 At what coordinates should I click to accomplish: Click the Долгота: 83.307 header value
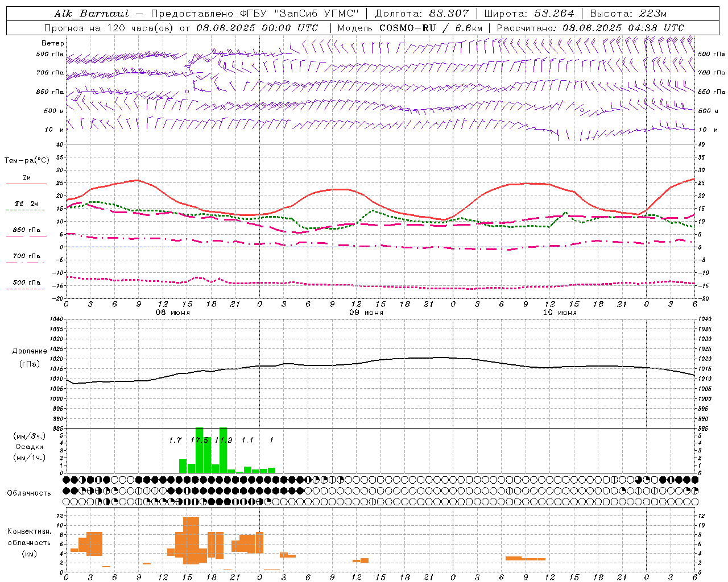(x=422, y=14)
